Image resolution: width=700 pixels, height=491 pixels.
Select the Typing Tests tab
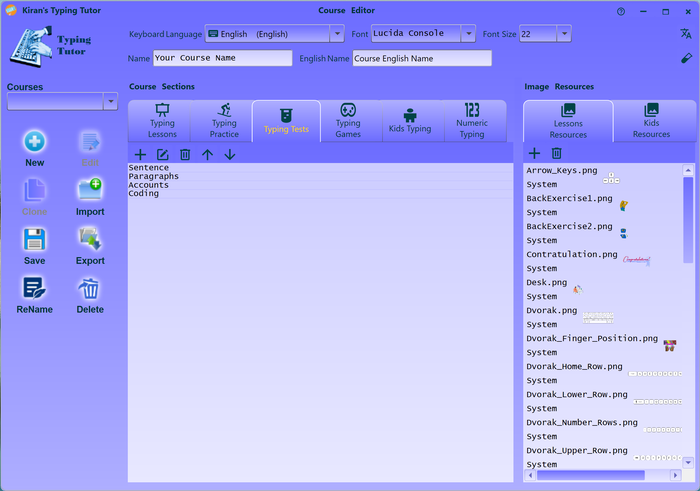286,121
